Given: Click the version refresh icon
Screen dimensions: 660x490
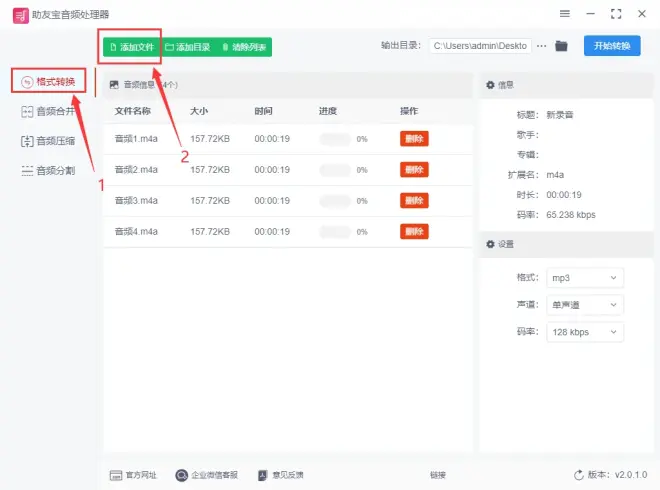Looking at the screenshot, I should pyautogui.click(x=579, y=475).
